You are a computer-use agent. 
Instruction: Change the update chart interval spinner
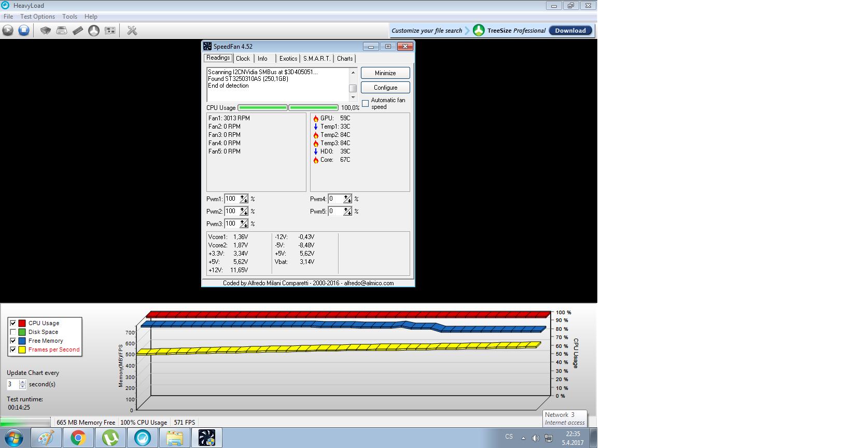click(x=22, y=384)
